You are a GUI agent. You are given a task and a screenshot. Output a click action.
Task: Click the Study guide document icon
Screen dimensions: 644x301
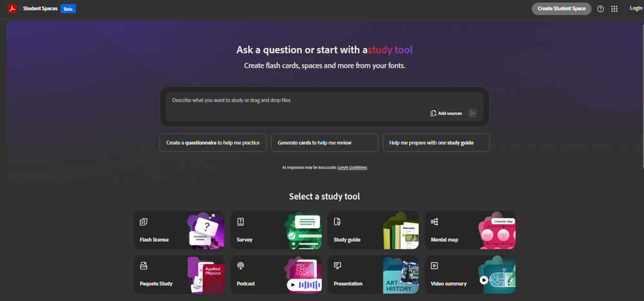(x=337, y=222)
